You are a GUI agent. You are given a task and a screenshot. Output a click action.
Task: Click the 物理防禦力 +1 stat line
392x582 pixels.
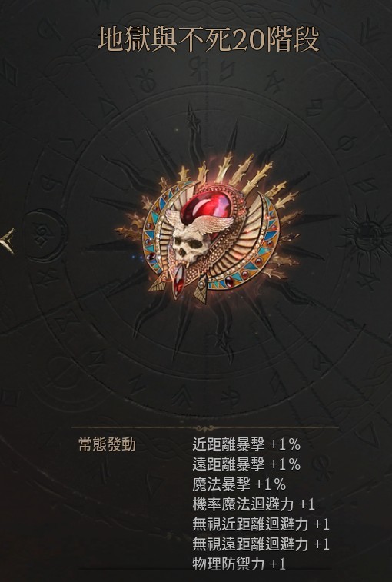pos(240,564)
